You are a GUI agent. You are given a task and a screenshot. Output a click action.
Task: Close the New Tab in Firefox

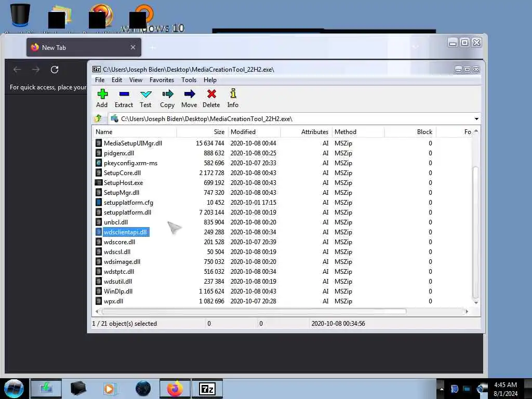point(133,47)
